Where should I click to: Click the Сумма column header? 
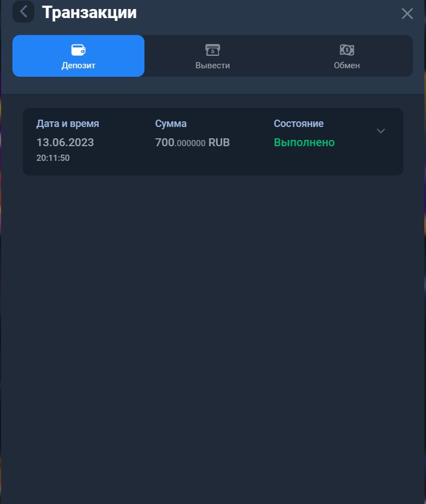170,124
